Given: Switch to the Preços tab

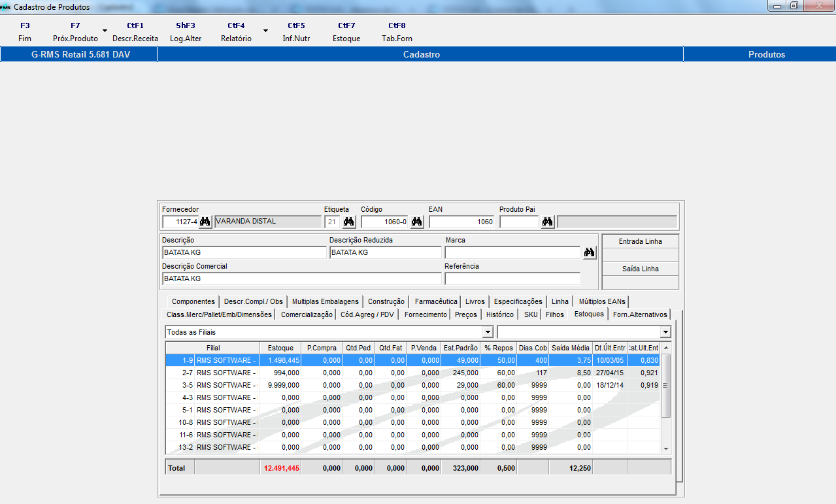Looking at the screenshot, I should [466, 314].
